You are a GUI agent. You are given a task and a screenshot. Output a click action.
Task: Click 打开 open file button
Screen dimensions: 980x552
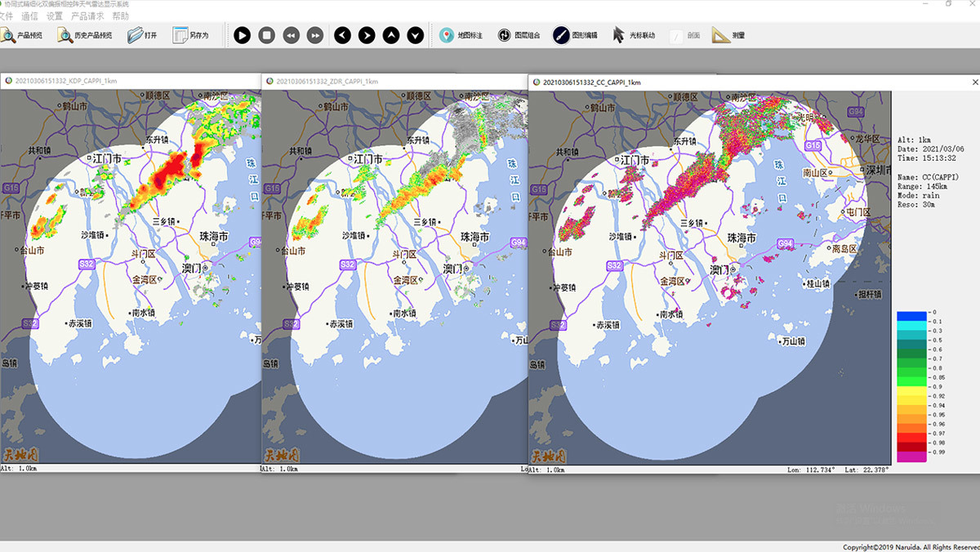[141, 35]
